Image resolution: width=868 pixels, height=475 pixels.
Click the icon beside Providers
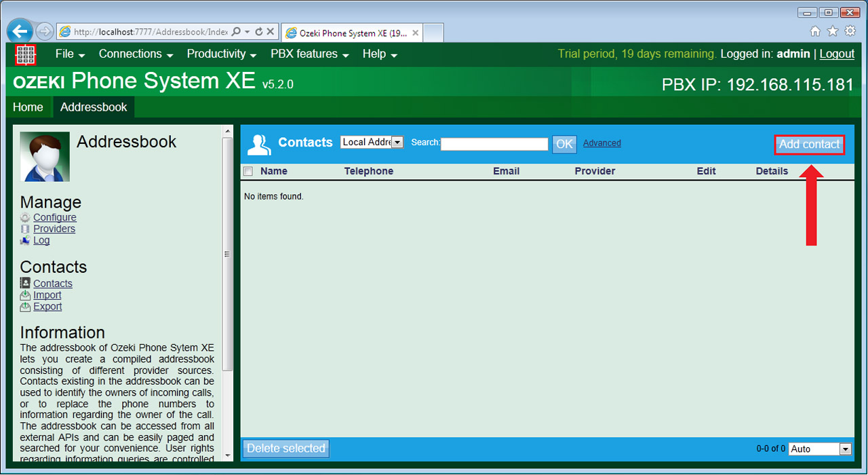tap(25, 229)
